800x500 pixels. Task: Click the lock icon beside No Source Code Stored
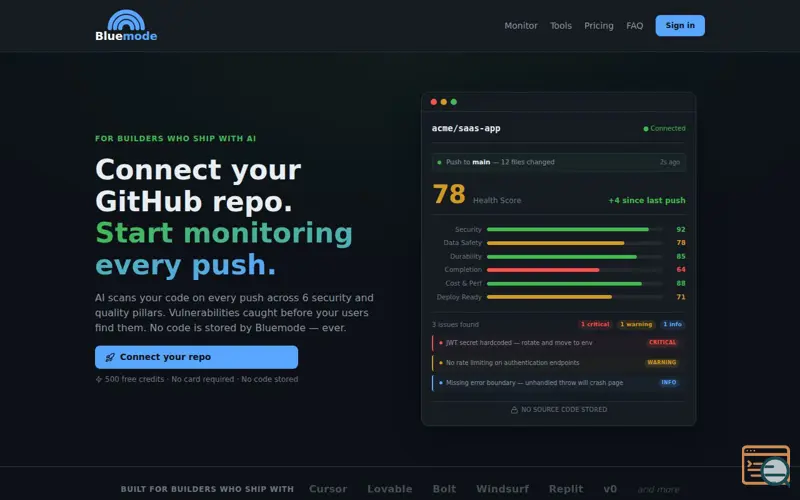click(x=514, y=410)
